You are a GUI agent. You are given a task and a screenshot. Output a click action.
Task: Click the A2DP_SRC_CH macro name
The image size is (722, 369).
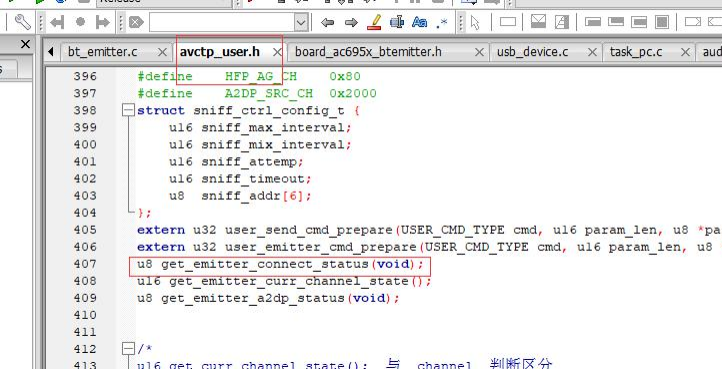[x=269, y=94]
